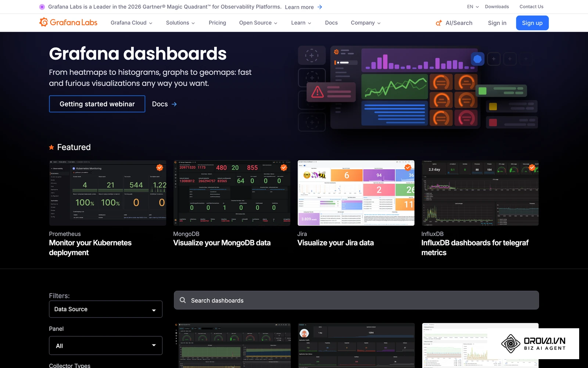This screenshot has width=588, height=368.
Task: Click the Sign in link
Action: coord(497,23)
